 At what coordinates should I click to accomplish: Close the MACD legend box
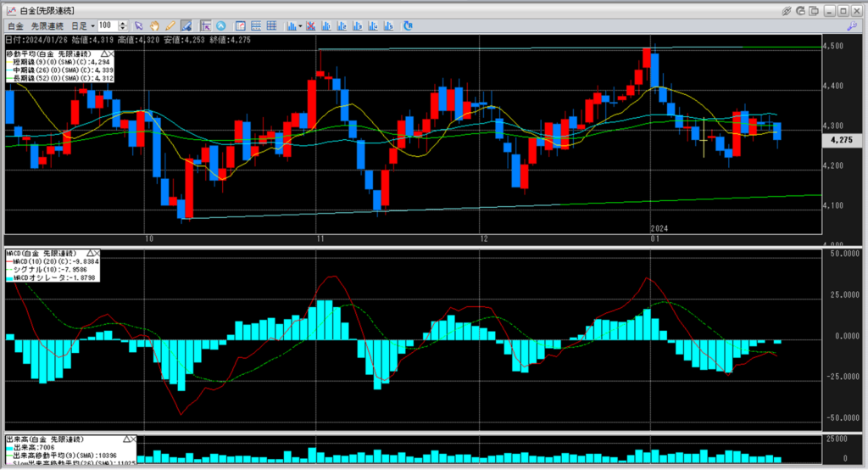point(97,254)
